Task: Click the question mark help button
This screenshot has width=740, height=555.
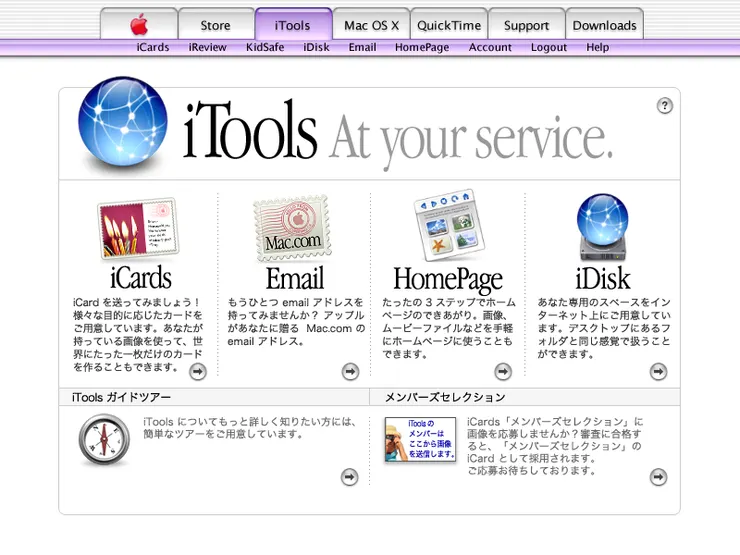Action: (x=664, y=106)
